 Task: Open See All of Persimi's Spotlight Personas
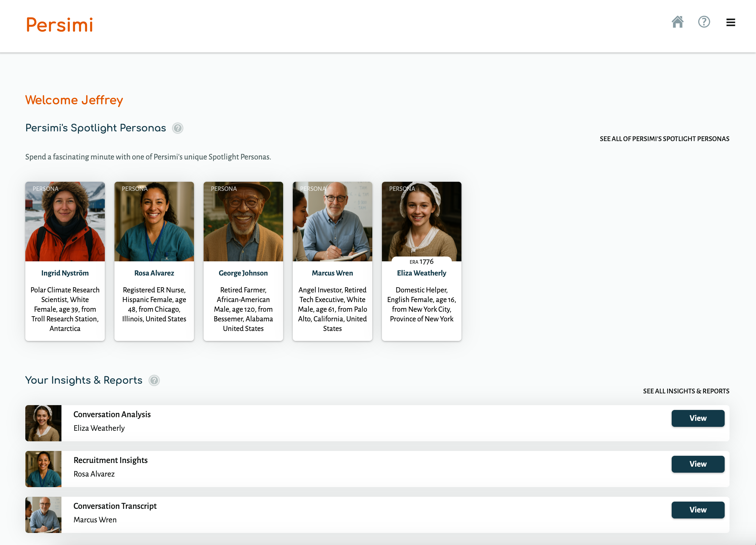point(664,139)
